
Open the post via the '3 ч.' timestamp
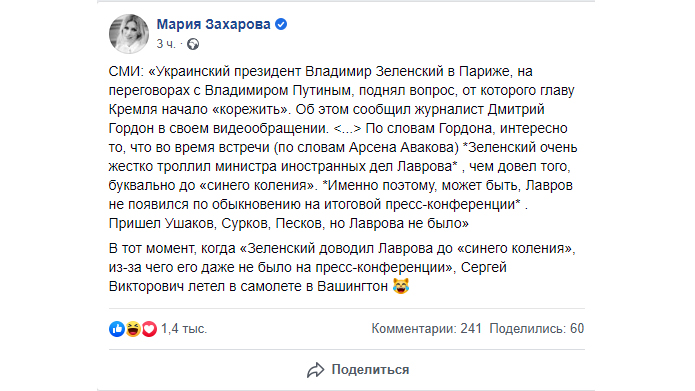[166, 44]
